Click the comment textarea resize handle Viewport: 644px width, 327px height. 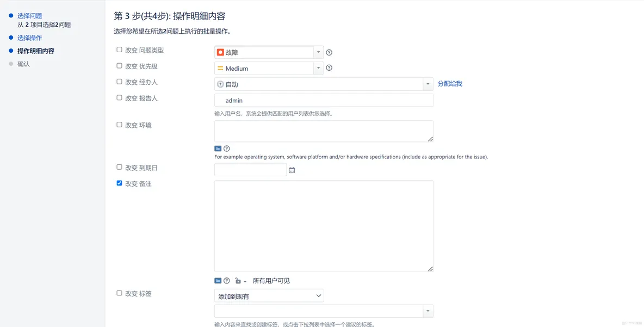[x=430, y=269]
